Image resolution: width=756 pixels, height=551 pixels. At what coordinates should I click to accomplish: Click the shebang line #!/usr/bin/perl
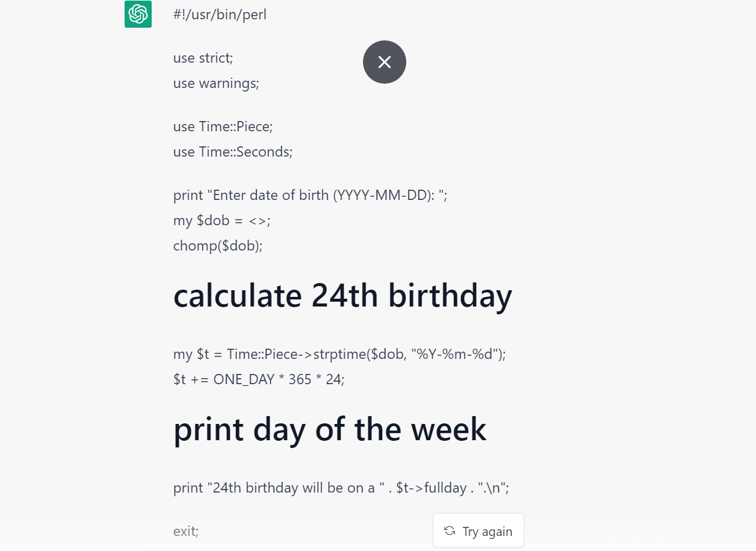(x=220, y=14)
